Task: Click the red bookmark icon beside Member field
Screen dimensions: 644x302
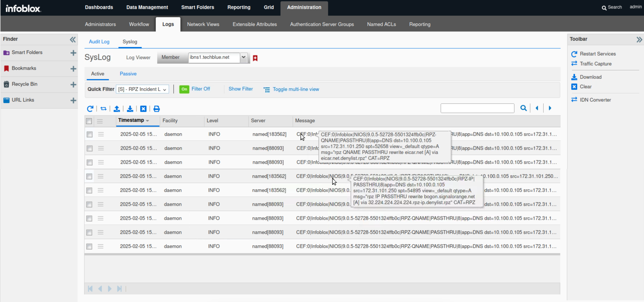Action: [255, 58]
